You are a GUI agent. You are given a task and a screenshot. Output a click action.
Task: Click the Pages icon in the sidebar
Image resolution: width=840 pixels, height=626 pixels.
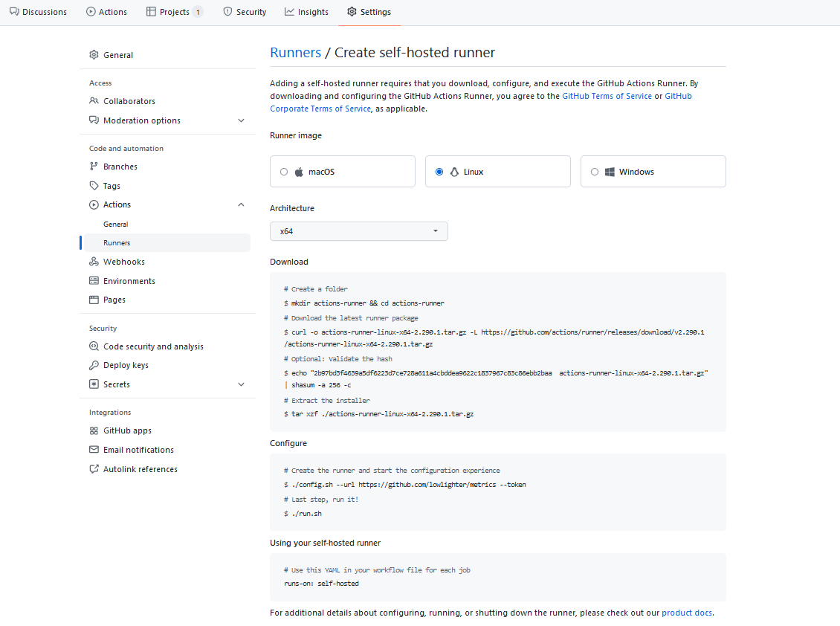[x=94, y=300]
